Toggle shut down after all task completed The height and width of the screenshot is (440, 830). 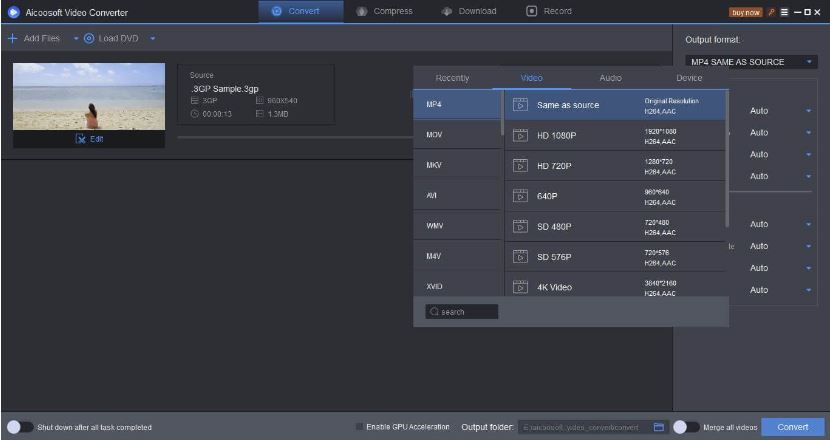pyautogui.click(x=15, y=427)
